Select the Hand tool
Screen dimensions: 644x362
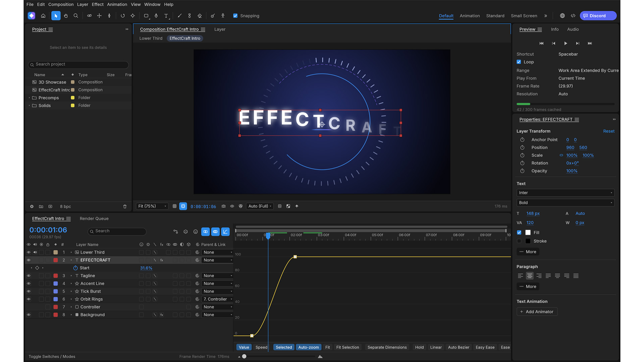[x=66, y=16]
